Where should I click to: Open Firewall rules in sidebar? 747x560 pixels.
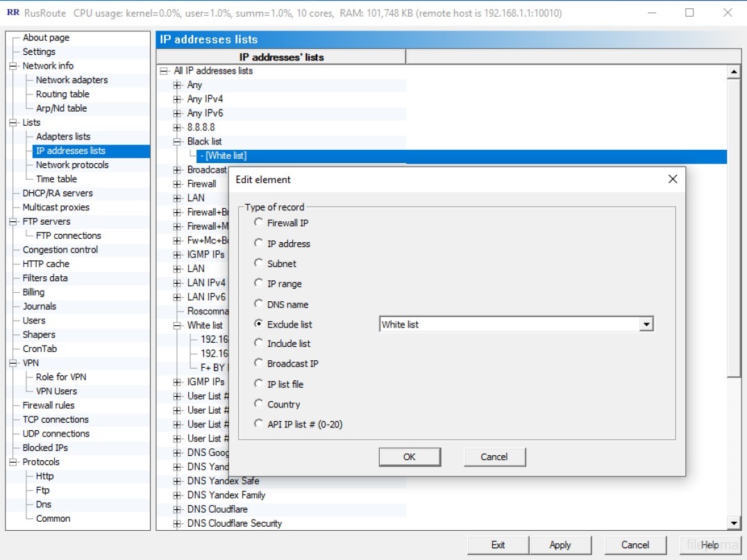tap(48, 405)
